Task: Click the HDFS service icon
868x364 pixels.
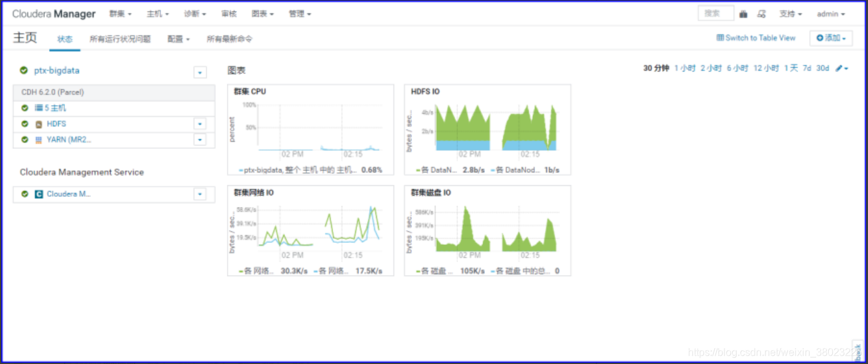Action: point(38,124)
